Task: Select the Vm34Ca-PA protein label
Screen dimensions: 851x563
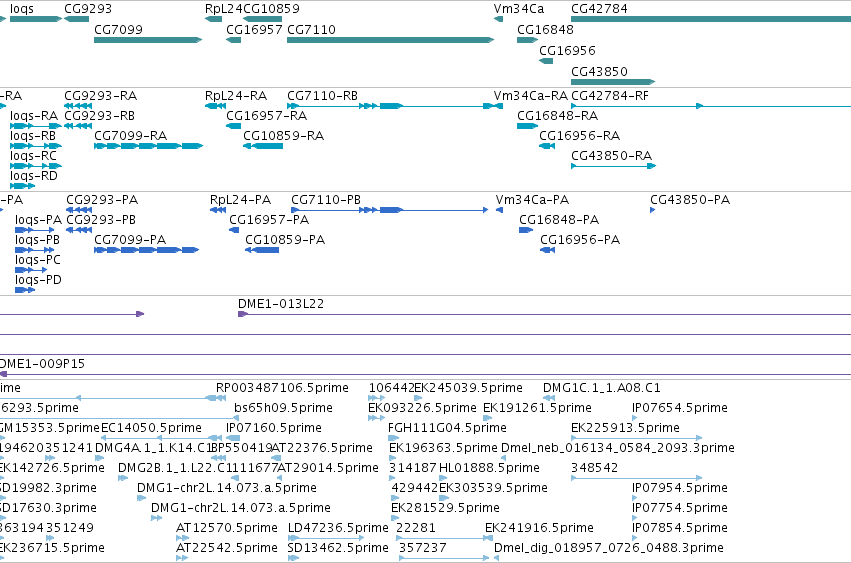Action: pos(532,200)
